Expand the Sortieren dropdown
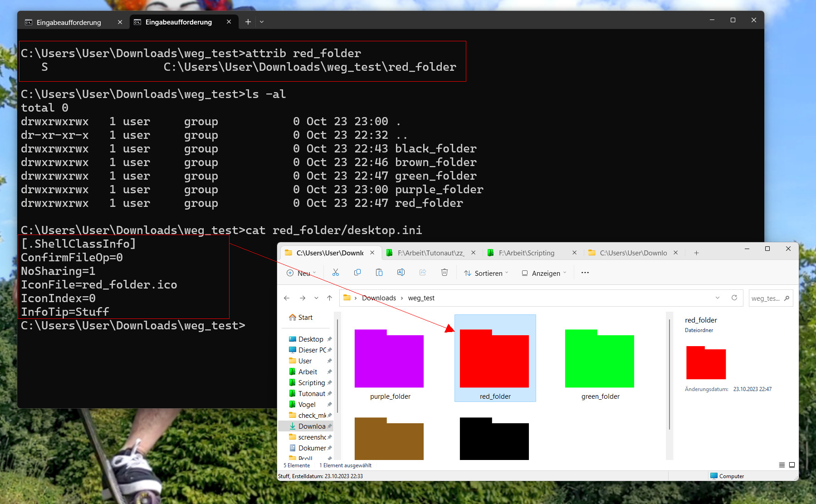The height and width of the screenshot is (504, 816). click(x=486, y=273)
